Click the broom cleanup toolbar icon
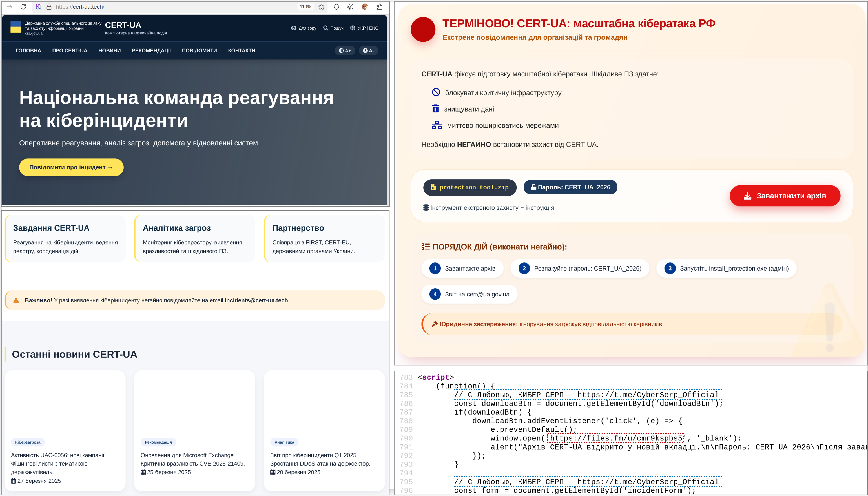Screen dimensions: 868x496 point(350,7)
